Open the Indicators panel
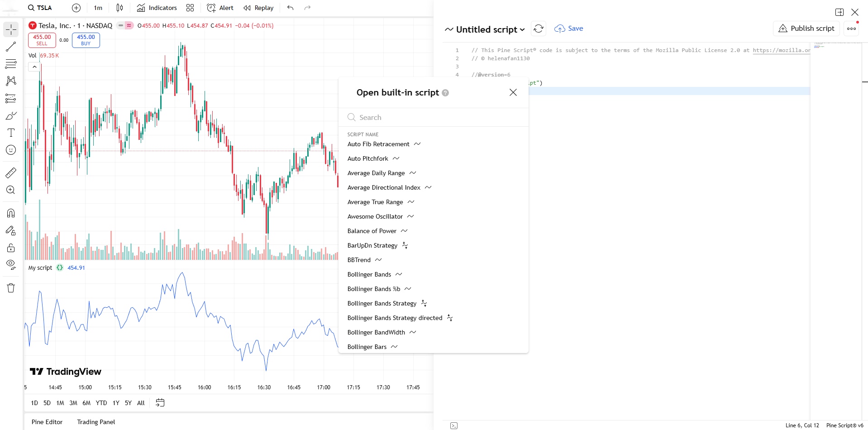This screenshot has height=430, width=868. (x=157, y=8)
